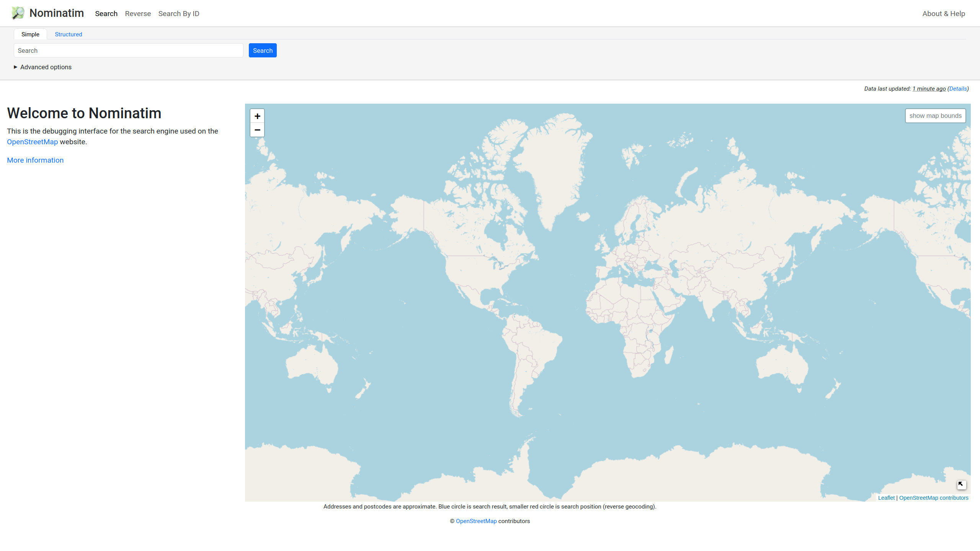980x551 pixels.
Task: Click the Details link for data update
Action: 958,89
